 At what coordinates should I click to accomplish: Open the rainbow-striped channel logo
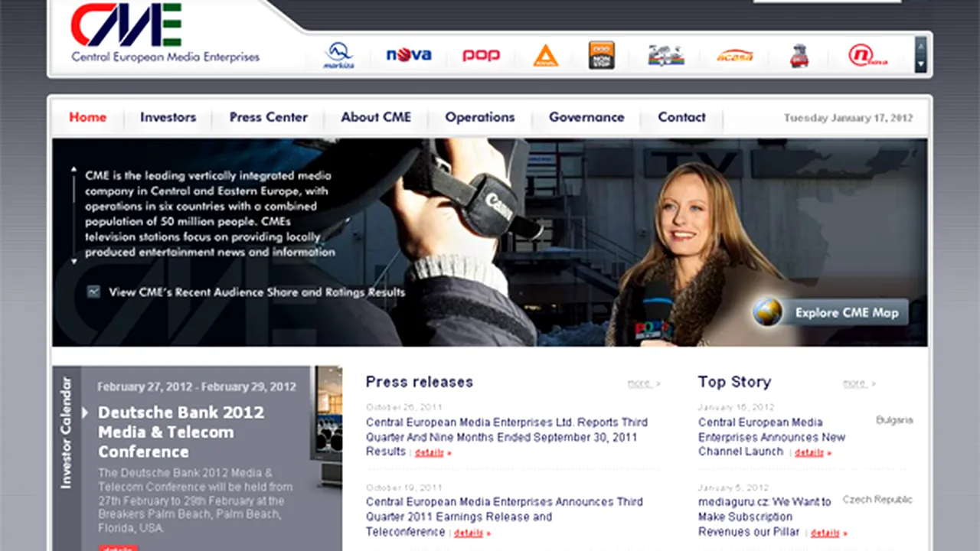tap(666, 55)
